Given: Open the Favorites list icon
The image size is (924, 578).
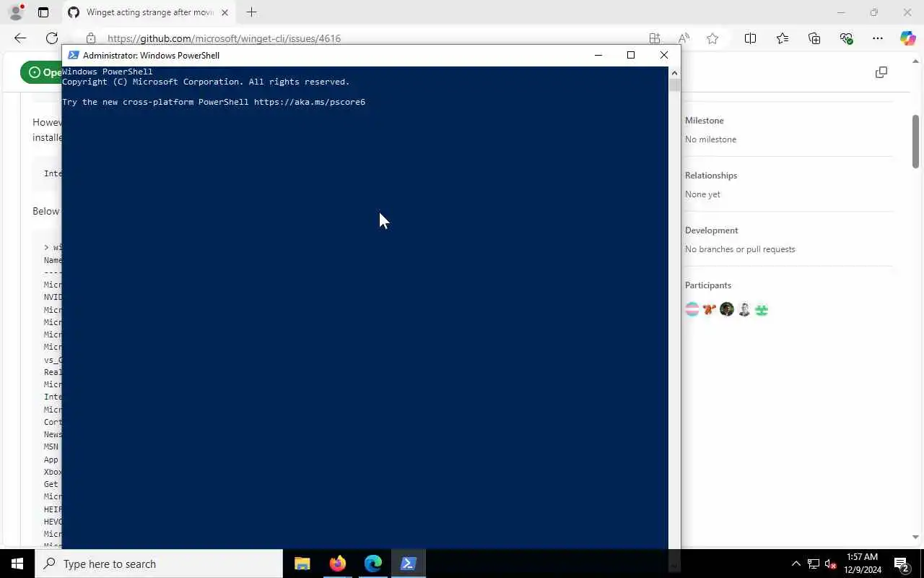Looking at the screenshot, I should pos(783,38).
